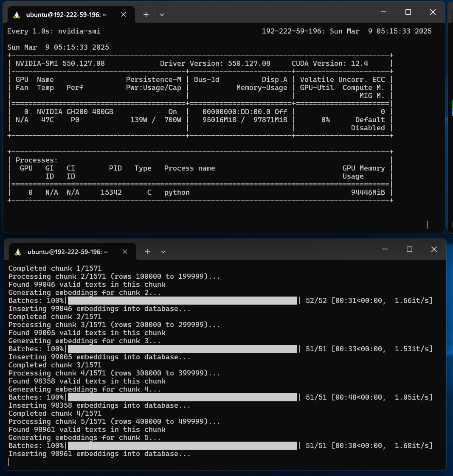
Task: Click the 'Completed chunk 1/1571' line
Action: click(55, 269)
